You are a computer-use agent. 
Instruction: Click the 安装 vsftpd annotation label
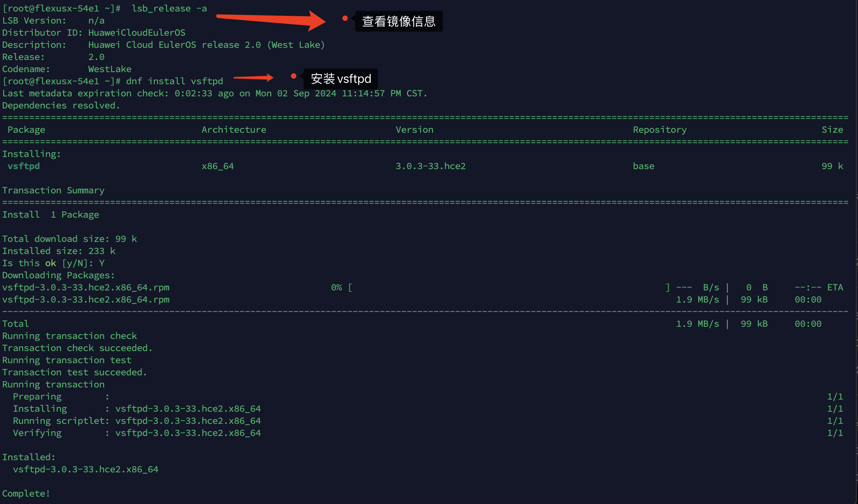pyautogui.click(x=341, y=79)
